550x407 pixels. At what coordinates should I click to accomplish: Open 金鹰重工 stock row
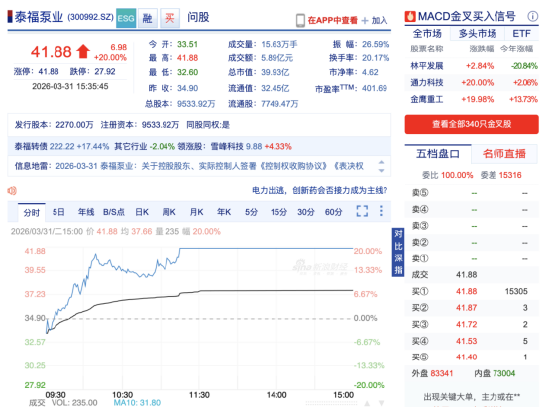(471, 99)
